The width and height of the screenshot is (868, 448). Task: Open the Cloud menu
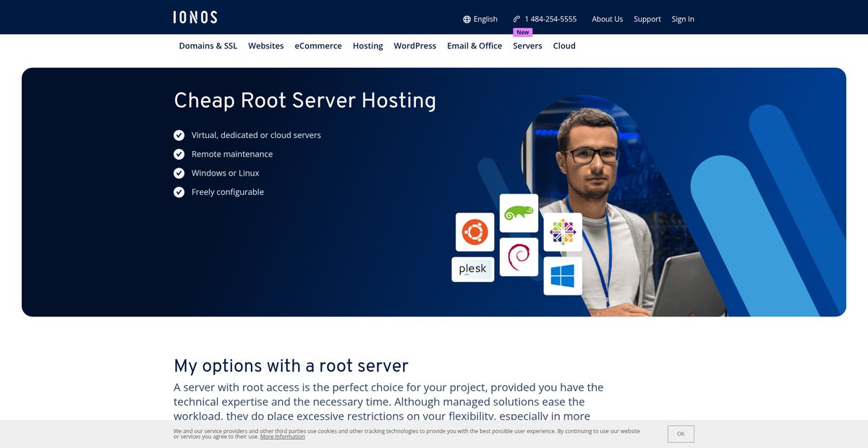(x=564, y=46)
